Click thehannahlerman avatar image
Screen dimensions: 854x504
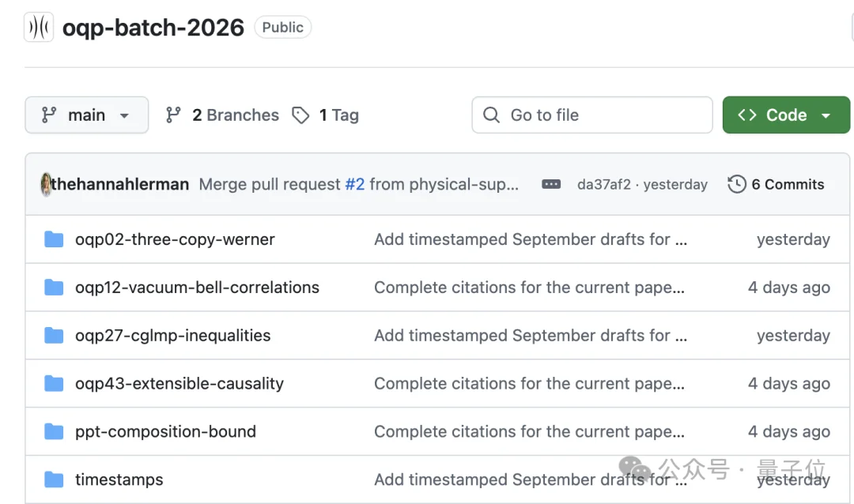tap(46, 184)
